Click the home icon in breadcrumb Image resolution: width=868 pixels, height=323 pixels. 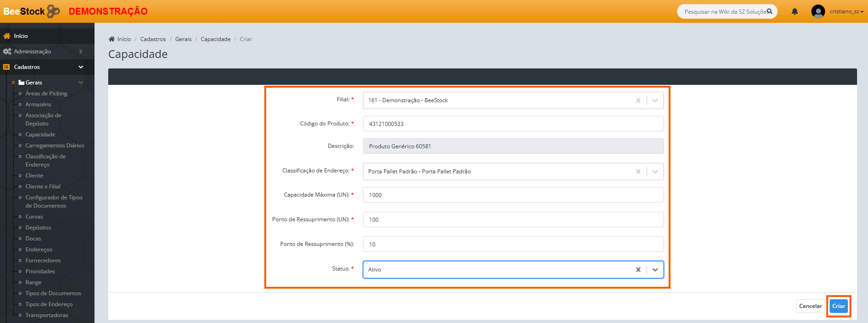pyautogui.click(x=111, y=39)
